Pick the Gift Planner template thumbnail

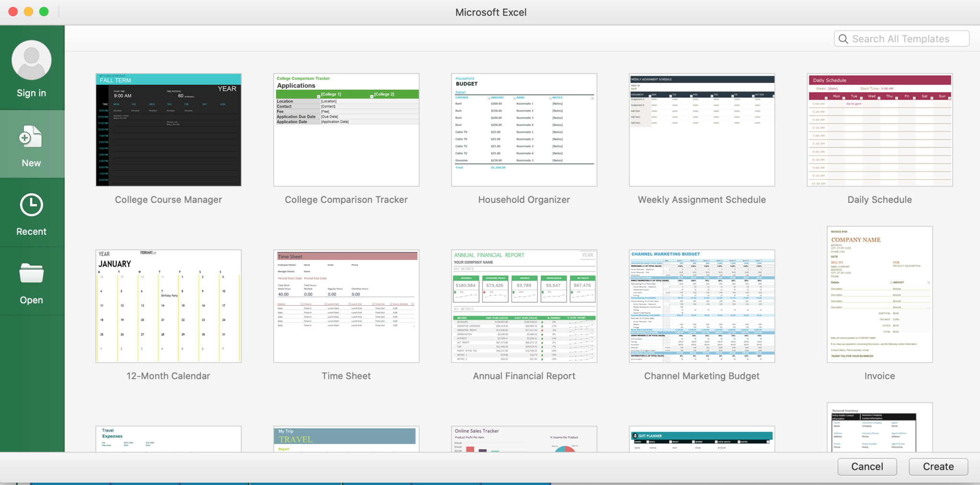(702, 439)
